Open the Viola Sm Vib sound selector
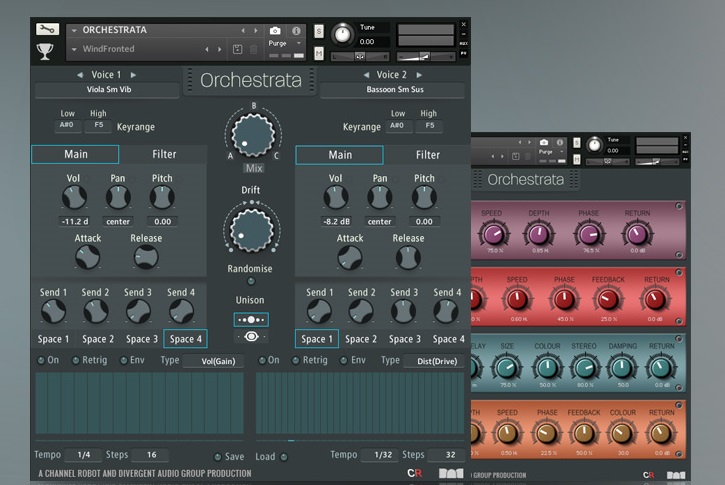This screenshot has width=725, height=485. pos(107,90)
